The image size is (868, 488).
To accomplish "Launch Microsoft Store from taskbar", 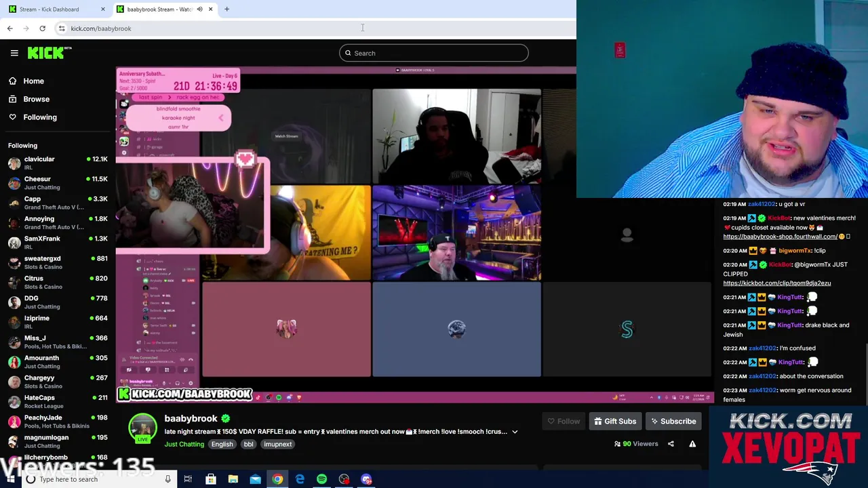I will coord(210,479).
